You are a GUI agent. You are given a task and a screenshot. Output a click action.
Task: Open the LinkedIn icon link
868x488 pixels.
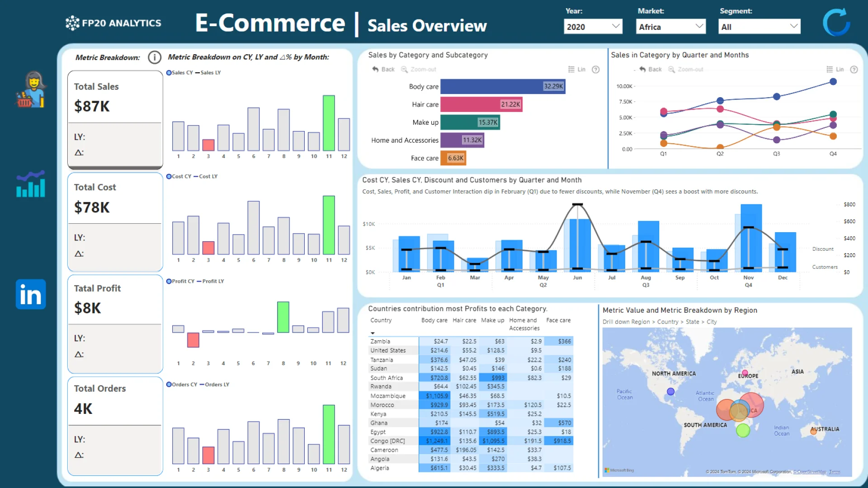pos(31,294)
